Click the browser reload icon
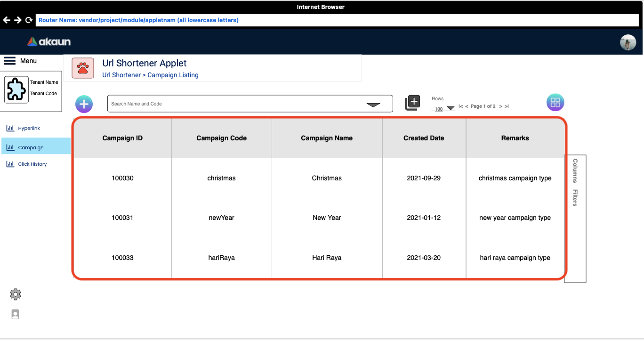 (29, 20)
